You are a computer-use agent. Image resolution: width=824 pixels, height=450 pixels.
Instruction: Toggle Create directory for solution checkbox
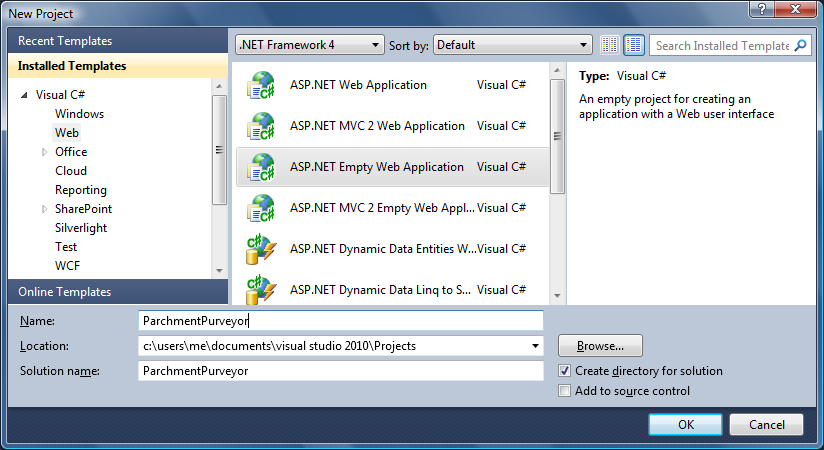[x=564, y=371]
